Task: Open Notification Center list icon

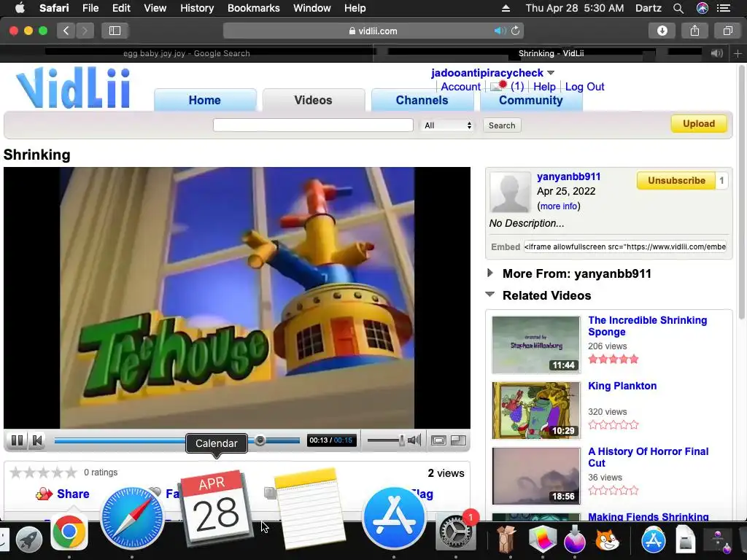Action: click(x=724, y=8)
